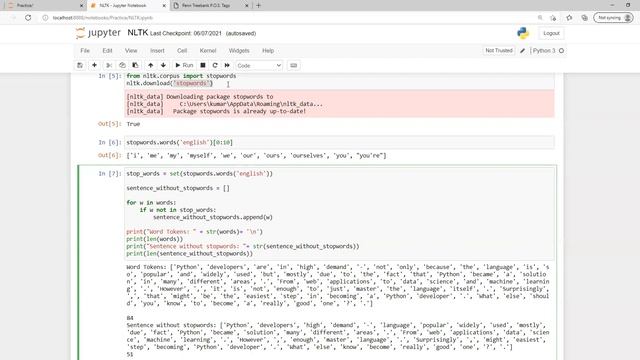Screen dimensions: 640x360
Task: Open the View menu
Action: pyautogui.click(x=131, y=51)
